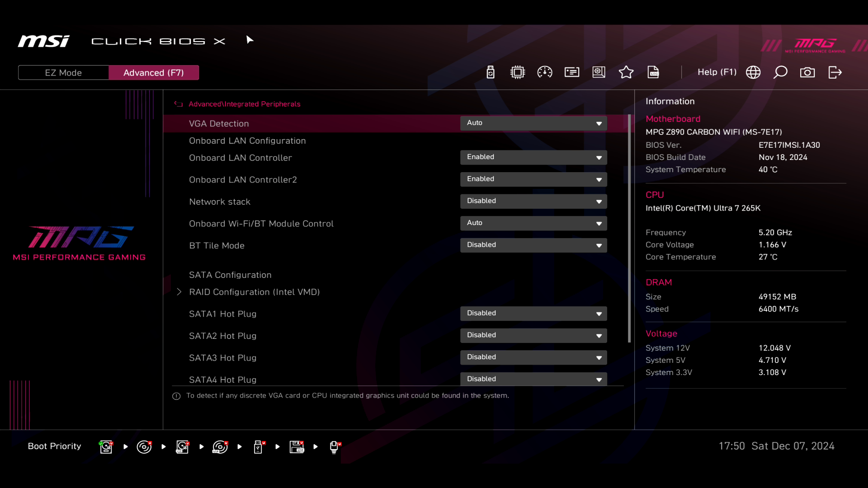Click the exit icon at the top right
868x488 pixels.
pos(835,72)
